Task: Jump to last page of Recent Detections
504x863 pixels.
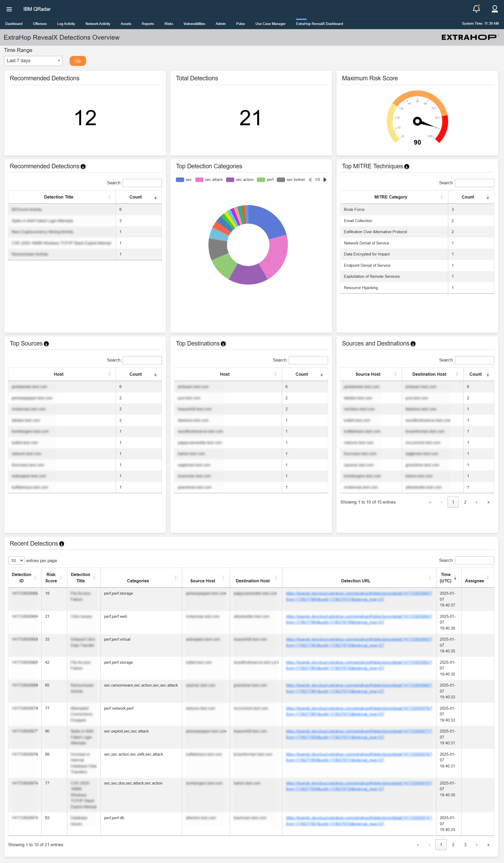Action: coord(488,845)
